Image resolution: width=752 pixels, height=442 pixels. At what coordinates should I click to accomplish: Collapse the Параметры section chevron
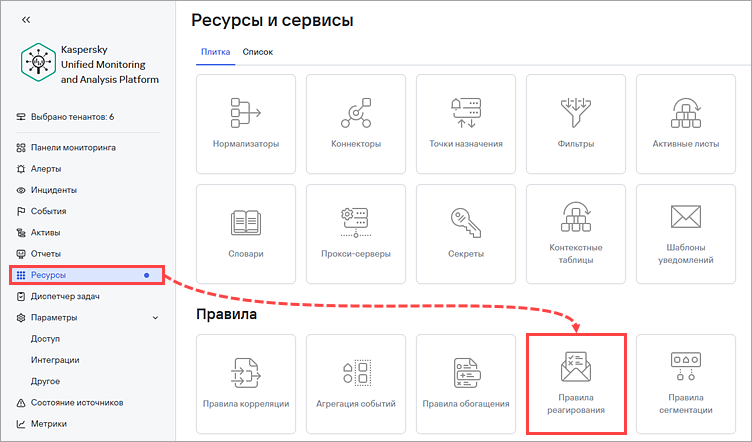coord(155,318)
